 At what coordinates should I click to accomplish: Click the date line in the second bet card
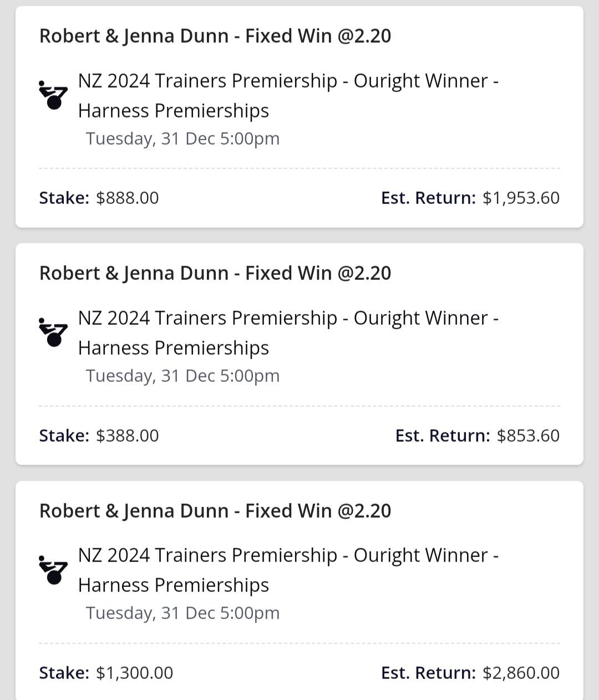183,376
